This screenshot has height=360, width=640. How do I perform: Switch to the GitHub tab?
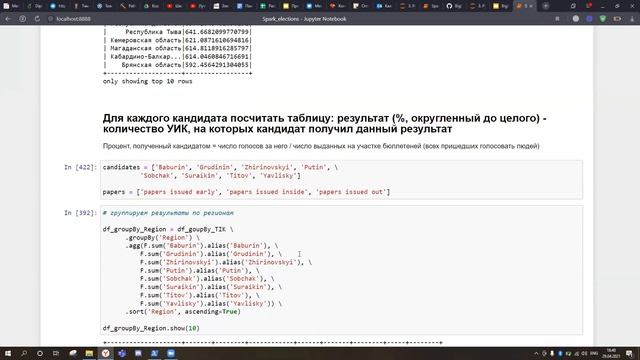tap(453, 6)
